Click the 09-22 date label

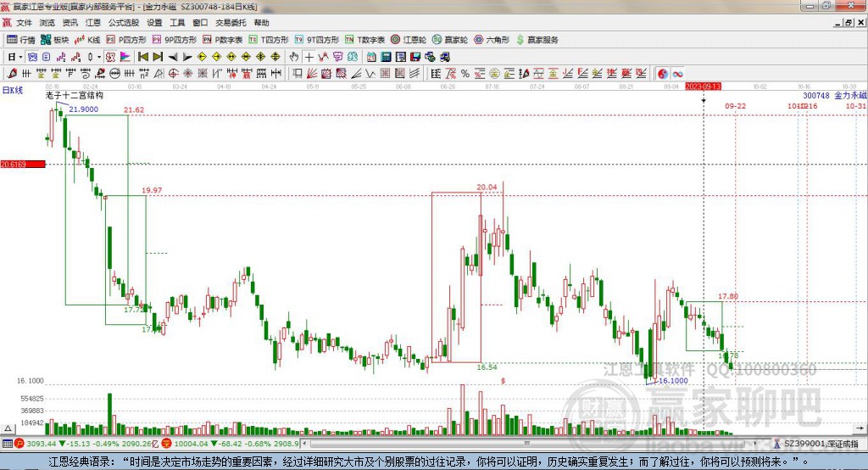pos(735,106)
